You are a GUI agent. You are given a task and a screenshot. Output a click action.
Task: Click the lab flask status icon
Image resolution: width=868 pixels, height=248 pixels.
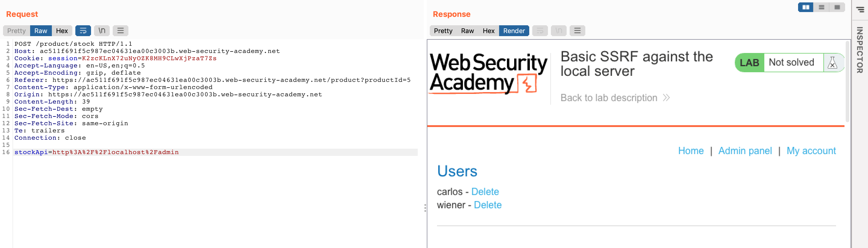point(832,63)
